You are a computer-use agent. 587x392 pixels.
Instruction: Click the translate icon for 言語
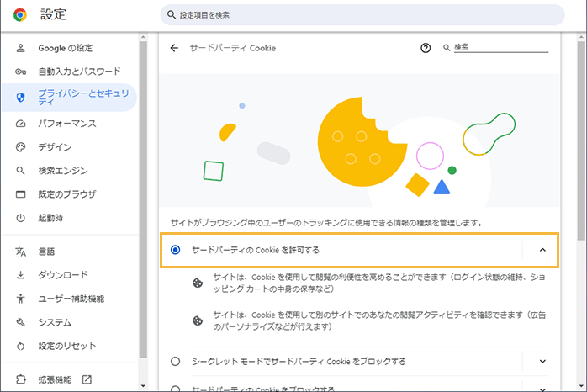tap(20, 252)
